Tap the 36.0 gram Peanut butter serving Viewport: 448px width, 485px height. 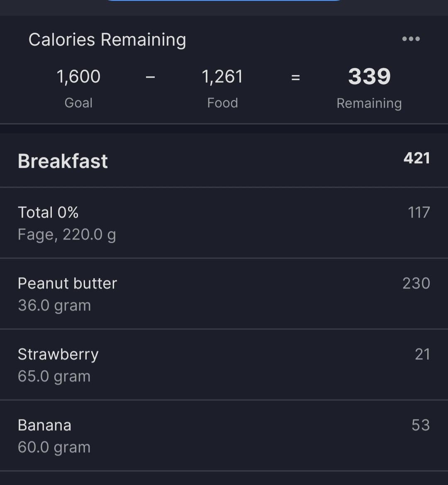tap(54, 306)
